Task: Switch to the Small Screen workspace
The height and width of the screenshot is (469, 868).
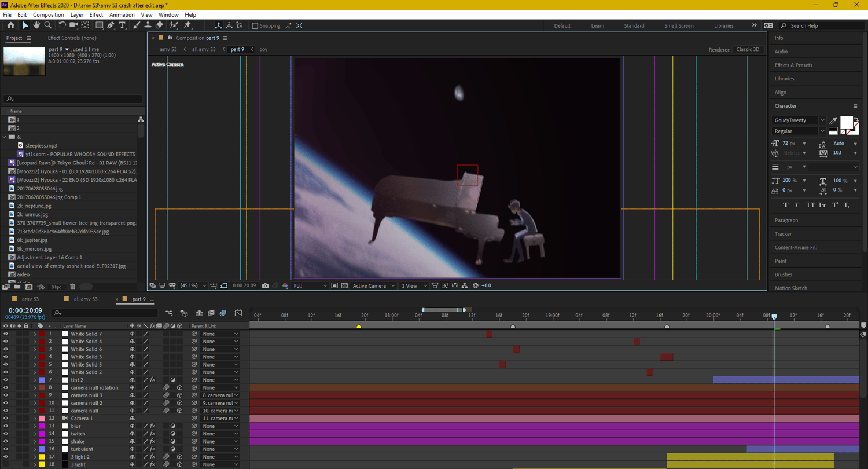Action: click(x=678, y=25)
